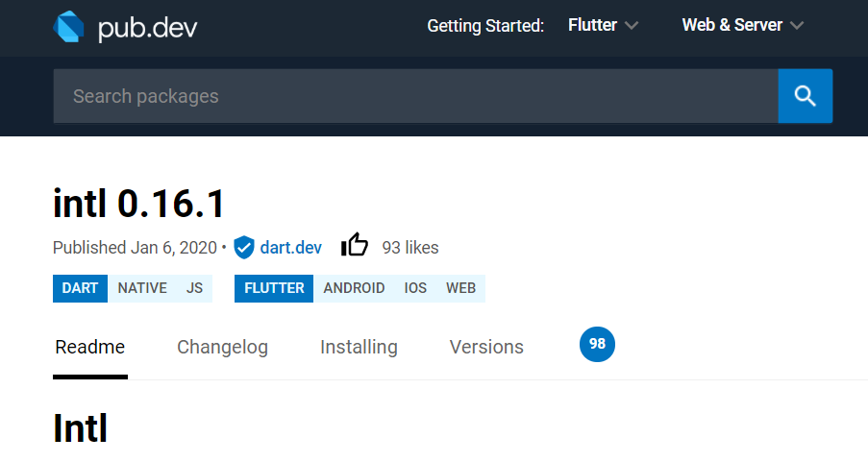
Task: Switch to the Installing tab
Action: [359, 347]
